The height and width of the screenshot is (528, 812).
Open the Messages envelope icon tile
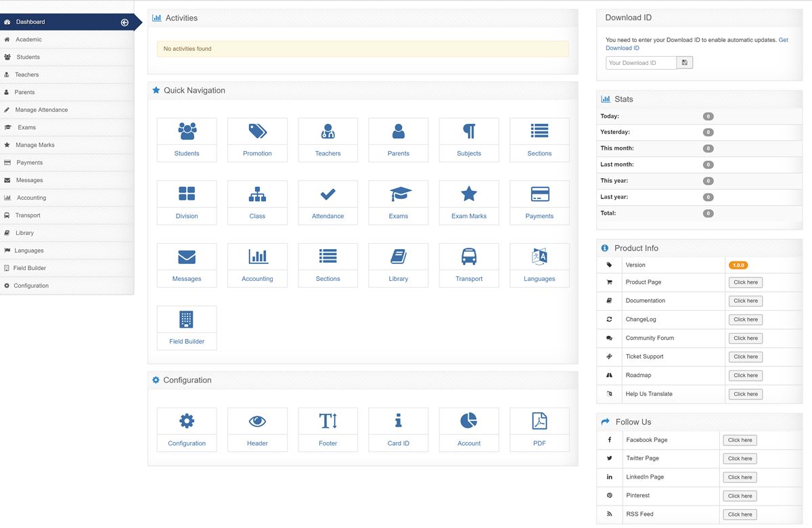tap(187, 257)
